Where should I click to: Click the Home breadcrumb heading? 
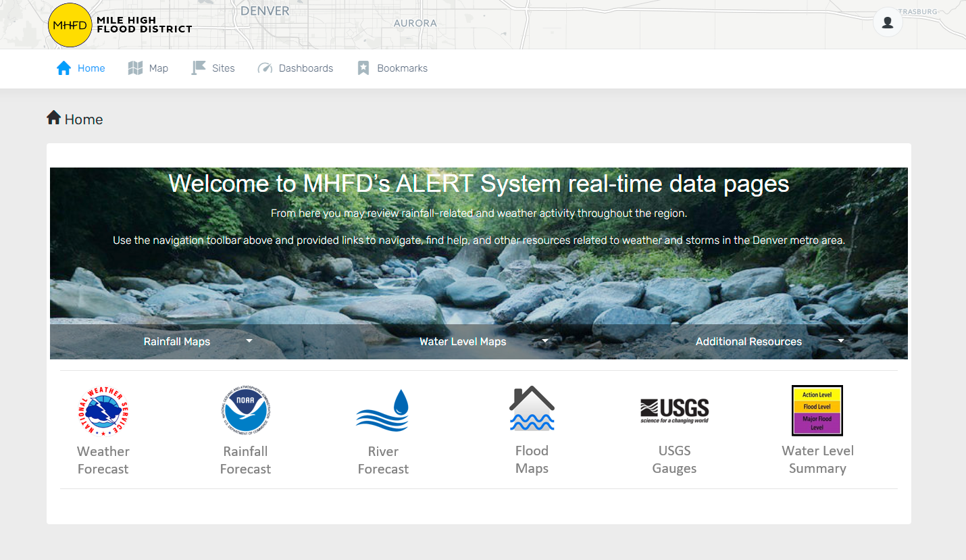click(75, 120)
